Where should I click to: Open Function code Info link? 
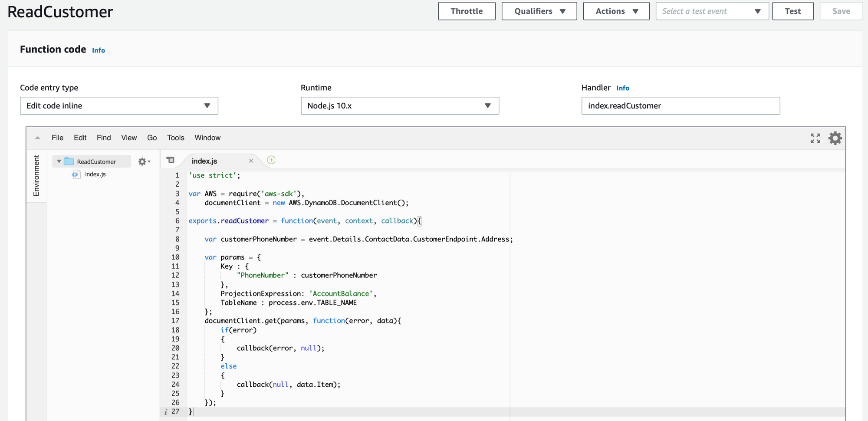(99, 50)
